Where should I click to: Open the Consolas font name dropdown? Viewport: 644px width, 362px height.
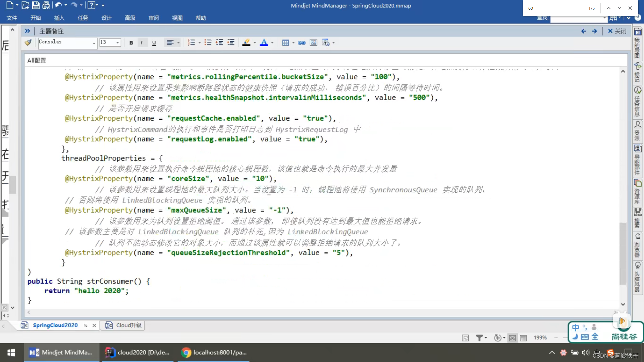point(94,43)
